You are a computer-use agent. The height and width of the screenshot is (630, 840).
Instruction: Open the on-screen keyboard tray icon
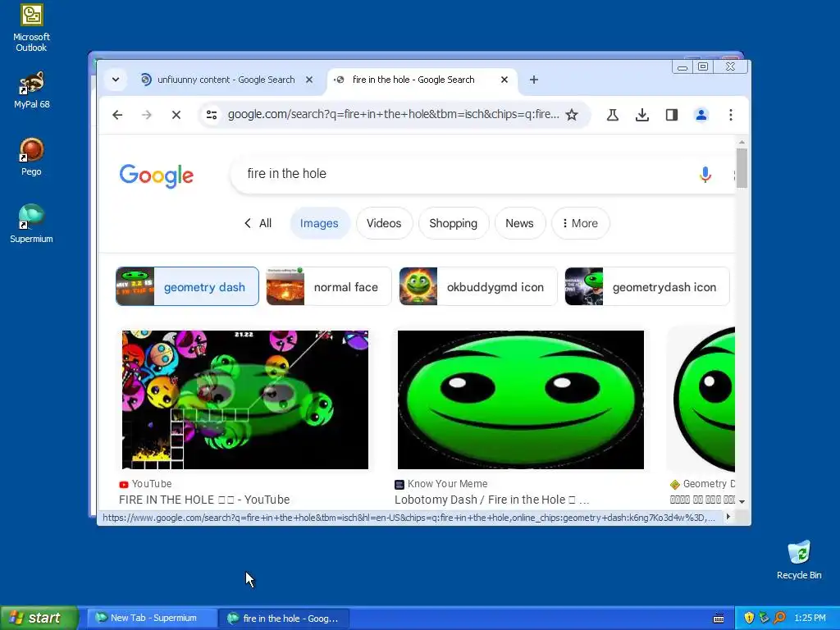point(719,619)
